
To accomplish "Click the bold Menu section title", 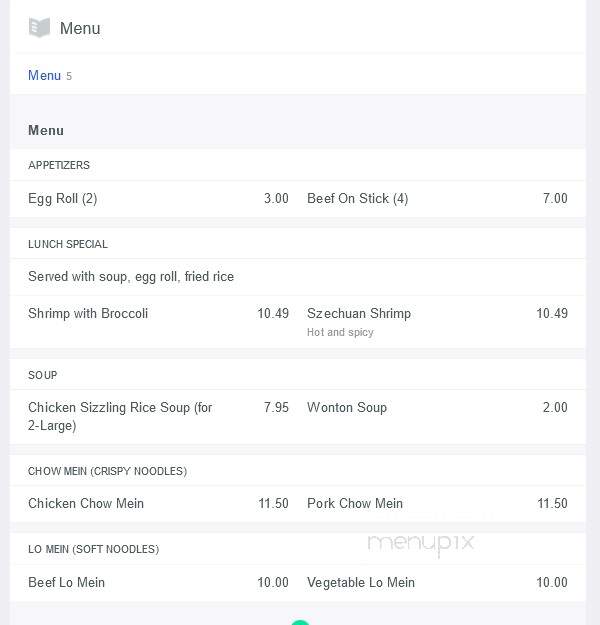I will (x=46, y=130).
